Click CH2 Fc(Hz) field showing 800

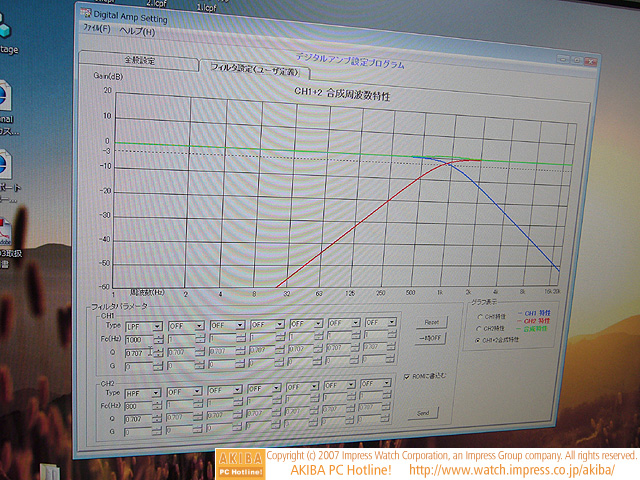[135, 404]
